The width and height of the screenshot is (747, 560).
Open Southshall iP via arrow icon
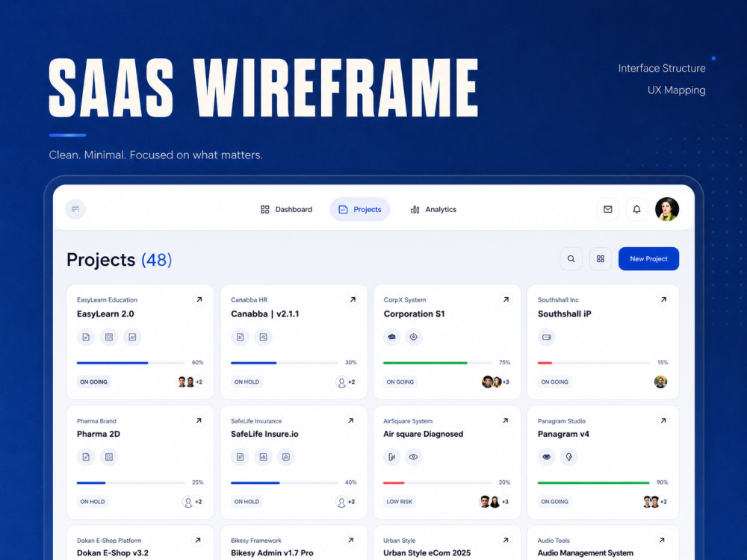663,299
